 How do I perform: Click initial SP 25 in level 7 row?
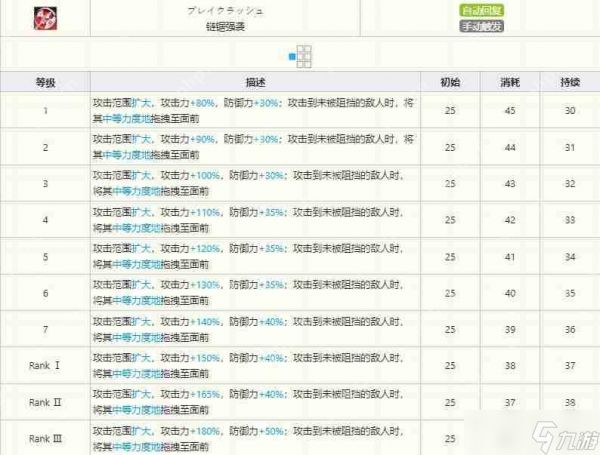tap(450, 329)
